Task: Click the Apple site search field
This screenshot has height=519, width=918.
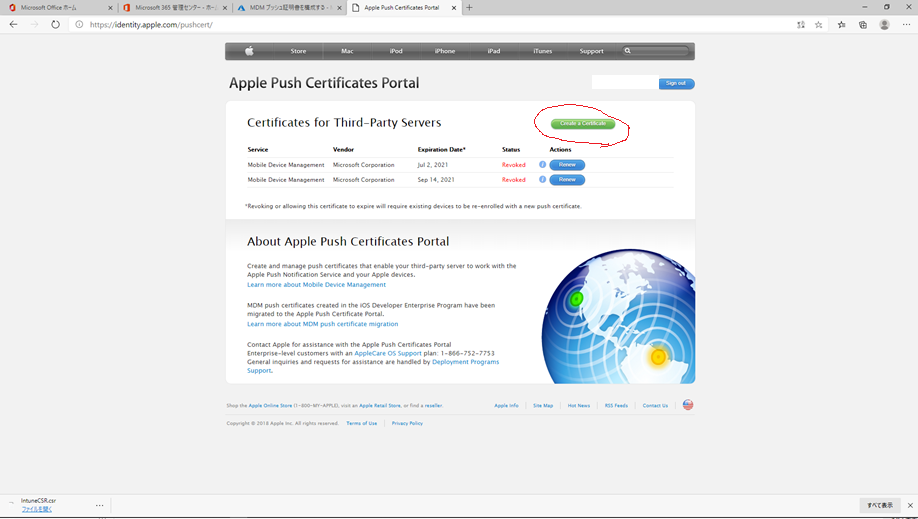Action: (656, 51)
